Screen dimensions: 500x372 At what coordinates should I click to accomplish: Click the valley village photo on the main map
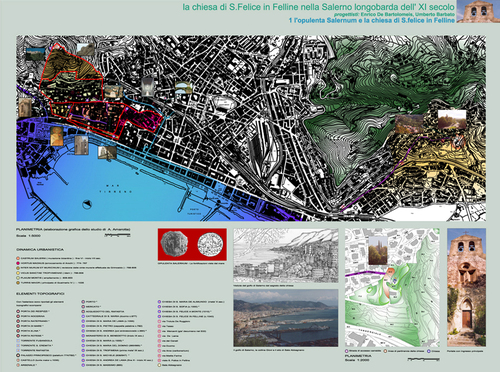point(409,124)
